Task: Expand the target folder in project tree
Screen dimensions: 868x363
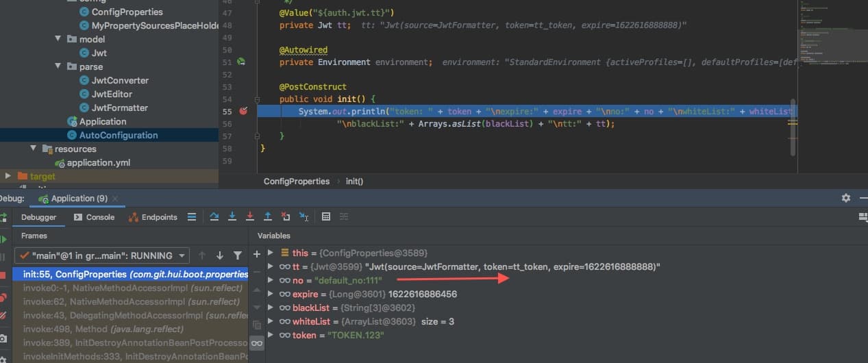Action: 8,176
